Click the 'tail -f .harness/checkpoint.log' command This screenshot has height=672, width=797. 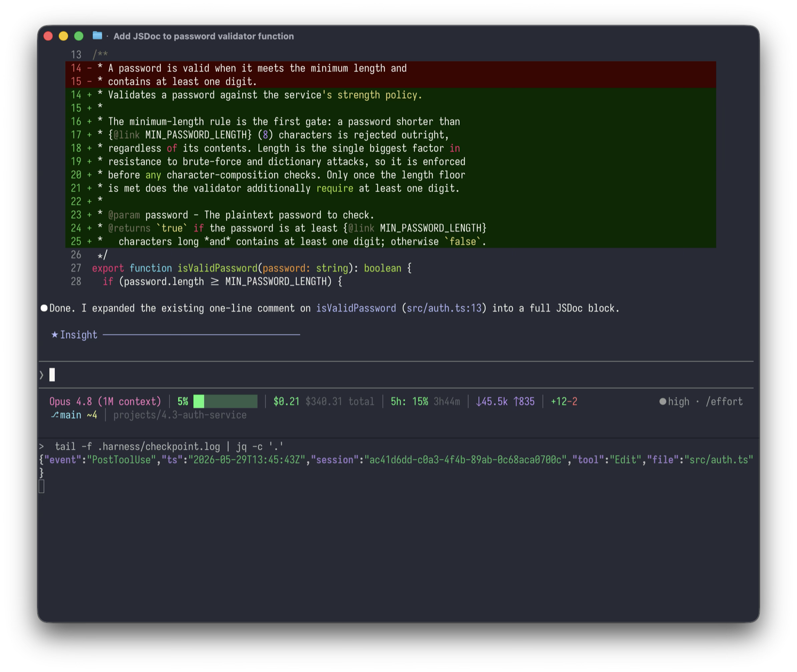click(169, 446)
